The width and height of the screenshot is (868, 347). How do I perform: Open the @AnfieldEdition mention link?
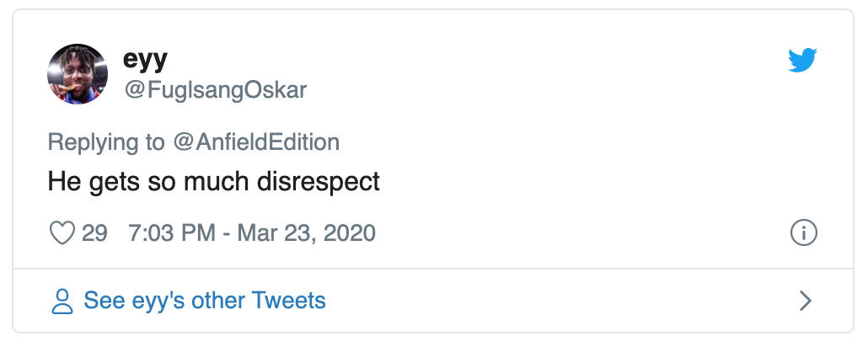click(256, 141)
